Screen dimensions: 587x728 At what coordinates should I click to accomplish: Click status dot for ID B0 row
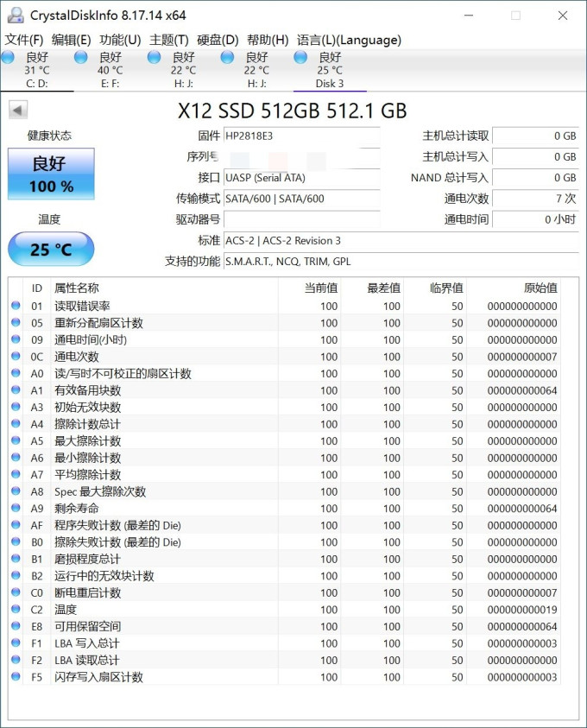tap(16, 541)
